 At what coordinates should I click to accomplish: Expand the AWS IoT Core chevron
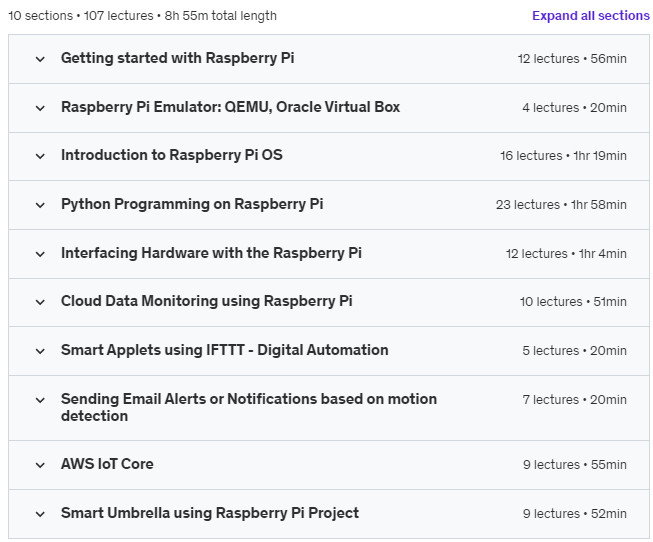40,465
